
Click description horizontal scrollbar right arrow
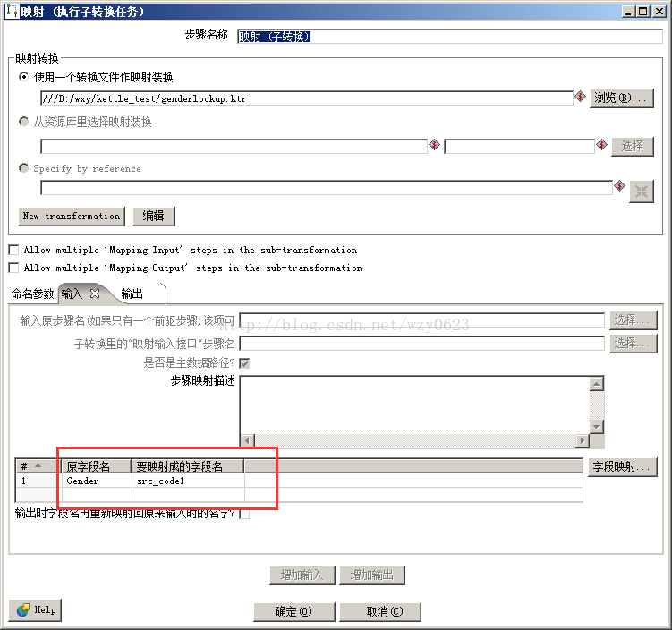tap(582, 440)
